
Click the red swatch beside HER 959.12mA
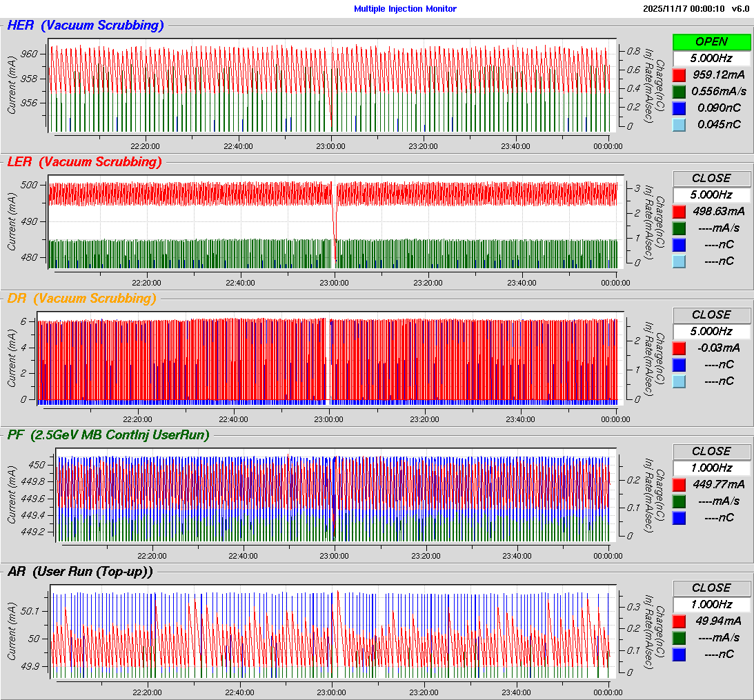coord(679,75)
